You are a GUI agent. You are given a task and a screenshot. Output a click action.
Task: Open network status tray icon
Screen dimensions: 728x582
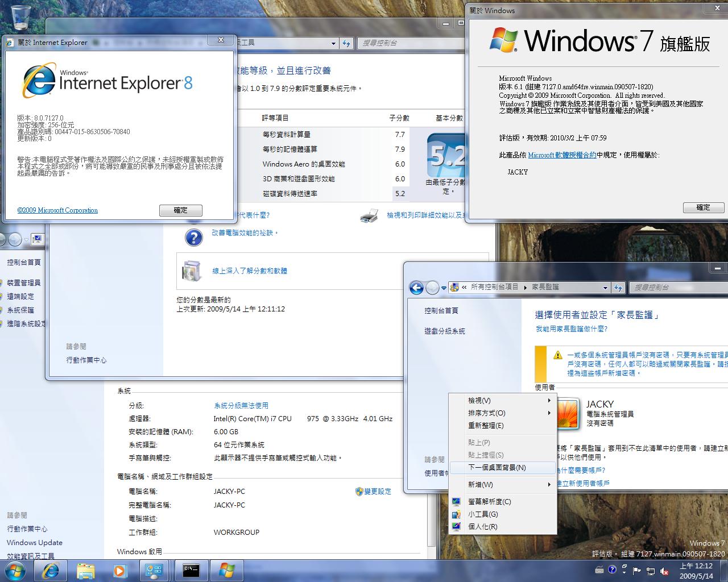point(650,570)
